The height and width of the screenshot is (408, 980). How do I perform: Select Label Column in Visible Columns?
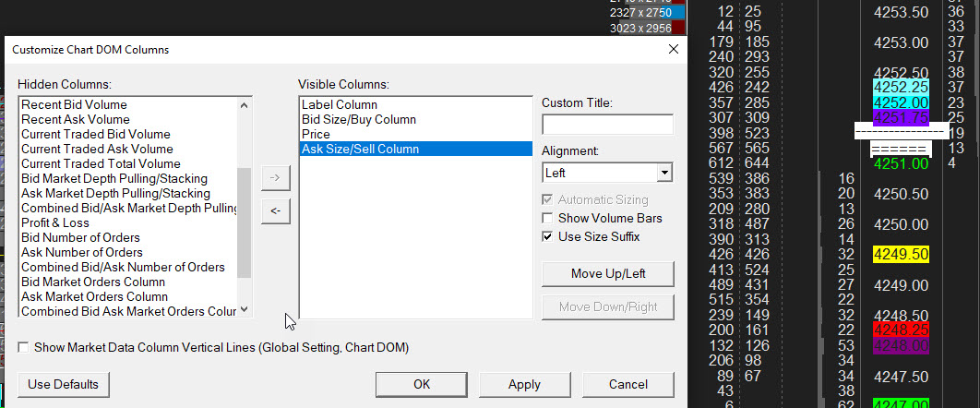click(340, 104)
